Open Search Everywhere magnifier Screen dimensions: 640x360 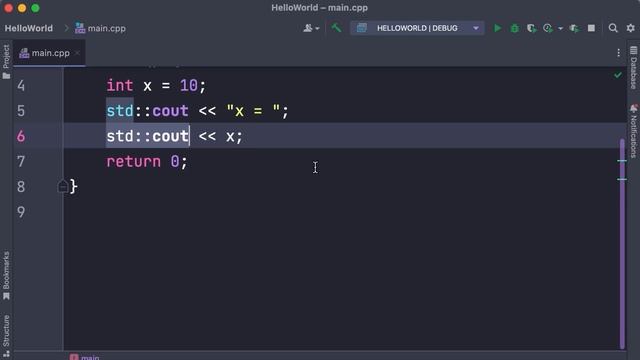pos(613,28)
